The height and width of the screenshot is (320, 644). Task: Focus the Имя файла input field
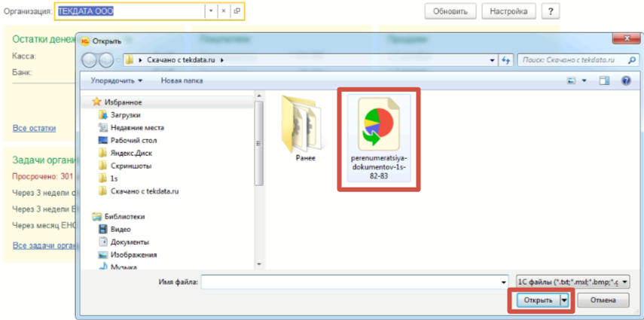click(350, 282)
